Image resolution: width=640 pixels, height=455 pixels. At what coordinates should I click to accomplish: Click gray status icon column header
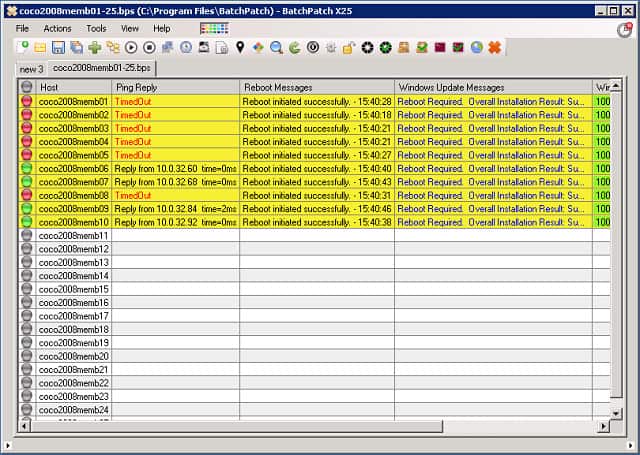[x=27, y=87]
